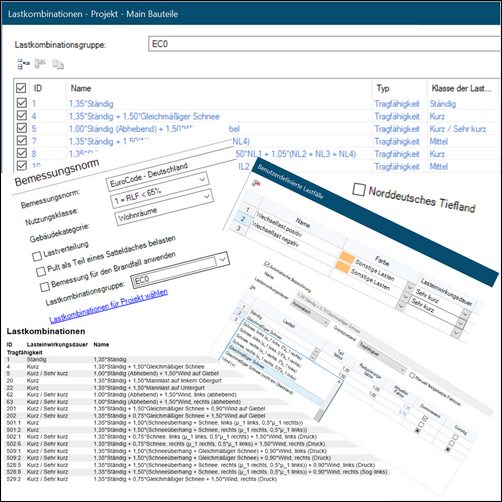Uncheck the checkbox for combination ID 7

tap(22, 140)
